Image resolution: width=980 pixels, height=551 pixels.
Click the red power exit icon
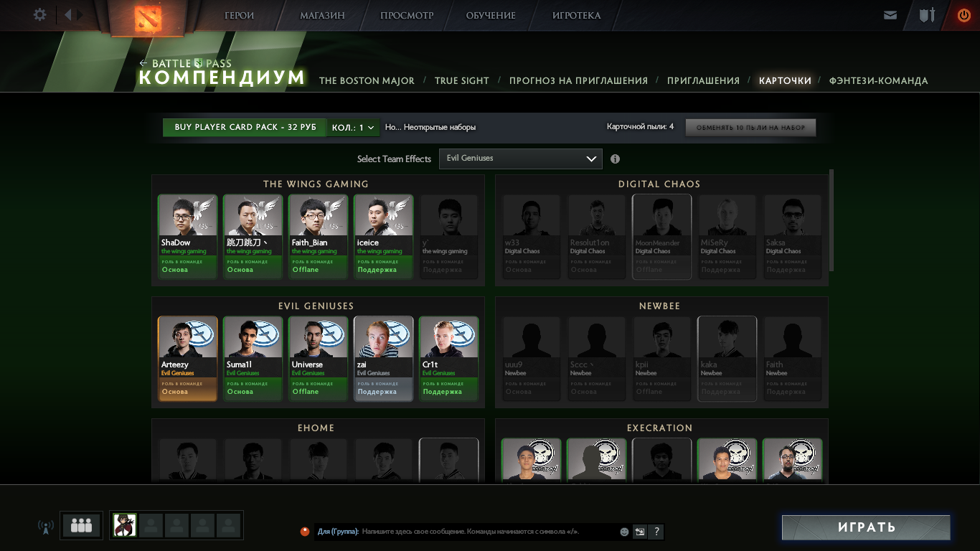pyautogui.click(x=963, y=15)
